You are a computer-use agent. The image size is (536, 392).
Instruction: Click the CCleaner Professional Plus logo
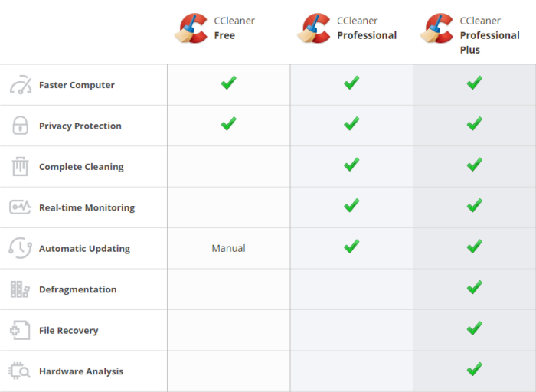click(436, 28)
